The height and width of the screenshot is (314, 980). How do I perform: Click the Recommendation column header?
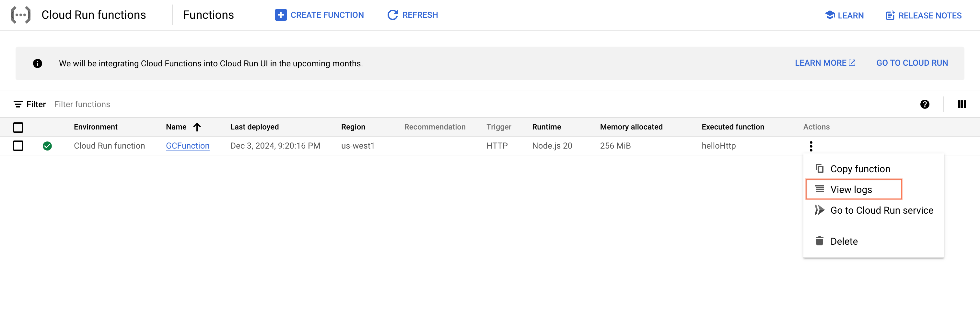click(x=435, y=127)
